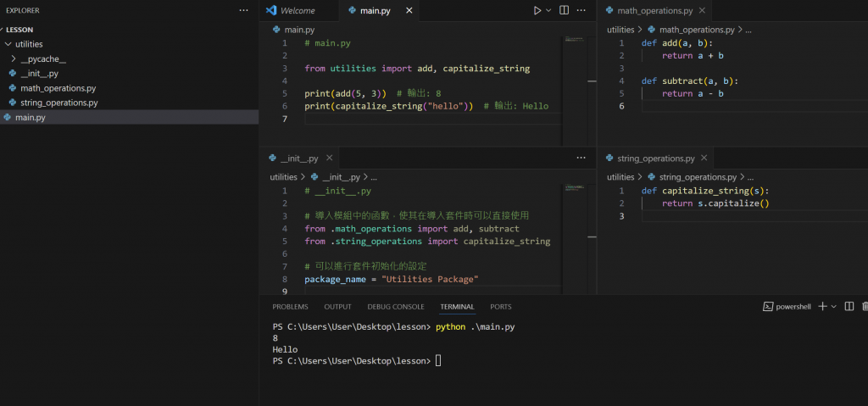The height and width of the screenshot is (406, 868).
Task: Switch to the Welcome tab
Action: [x=298, y=10]
